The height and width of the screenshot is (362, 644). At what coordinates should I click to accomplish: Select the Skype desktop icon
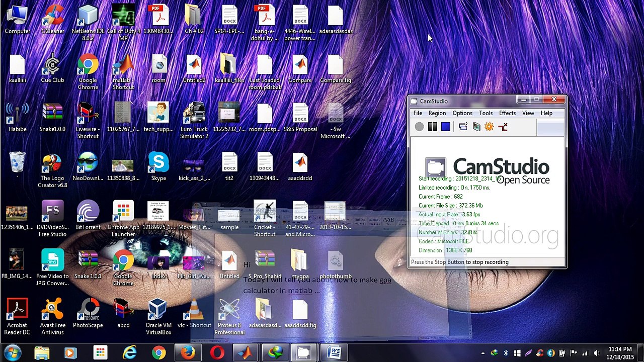tap(158, 167)
